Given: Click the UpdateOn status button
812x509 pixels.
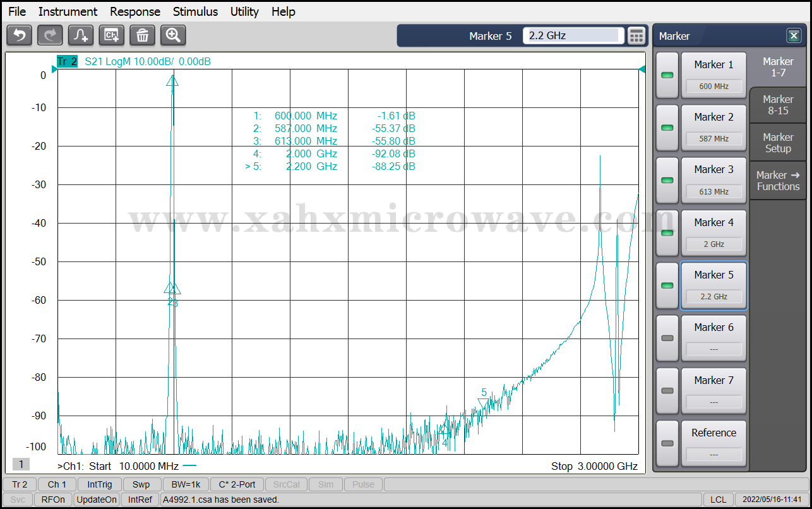Looking at the screenshot, I should point(97,500).
